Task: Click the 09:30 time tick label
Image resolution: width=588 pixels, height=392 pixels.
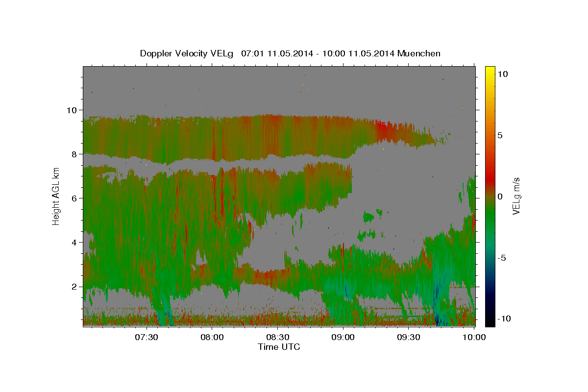Action: tap(409, 337)
